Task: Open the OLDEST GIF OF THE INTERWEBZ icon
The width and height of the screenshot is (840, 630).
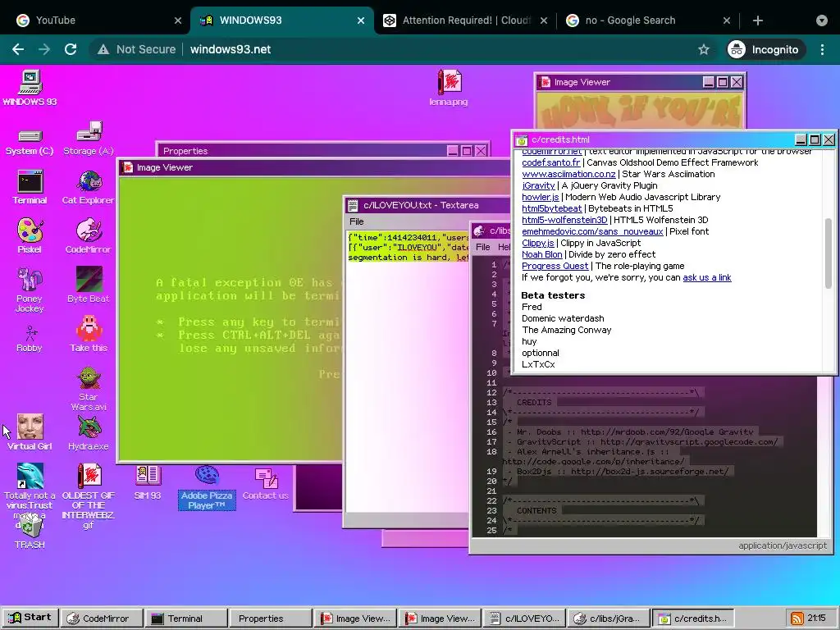Action: click(x=89, y=495)
